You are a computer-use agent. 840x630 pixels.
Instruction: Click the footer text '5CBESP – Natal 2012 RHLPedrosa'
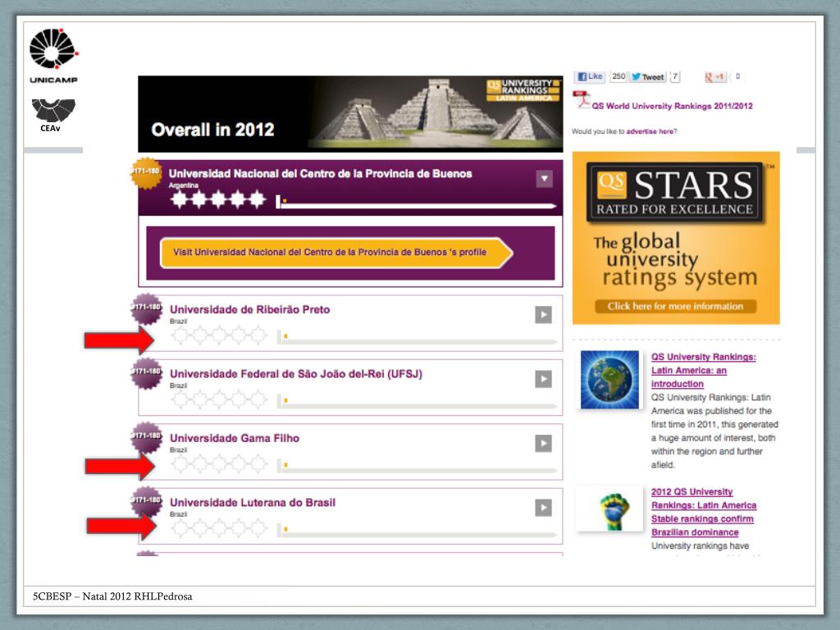[112, 596]
